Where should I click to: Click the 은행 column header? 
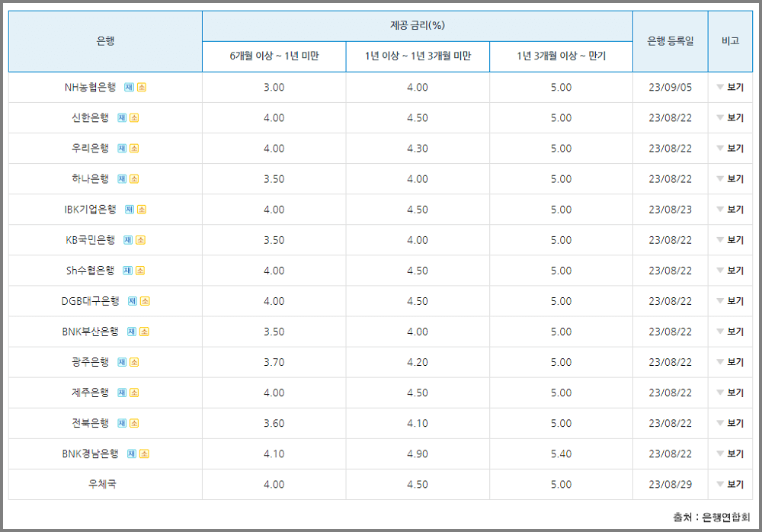pos(105,41)
